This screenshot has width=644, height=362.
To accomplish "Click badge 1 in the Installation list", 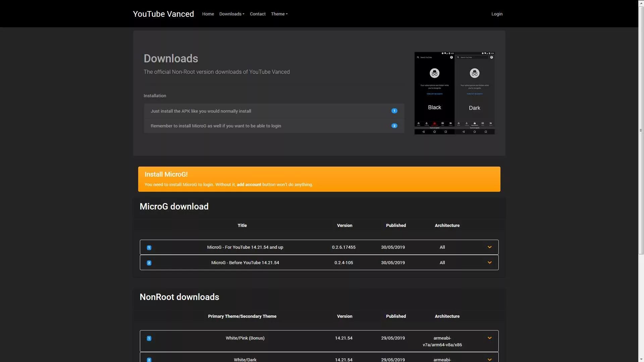I will tap(394, 111).
